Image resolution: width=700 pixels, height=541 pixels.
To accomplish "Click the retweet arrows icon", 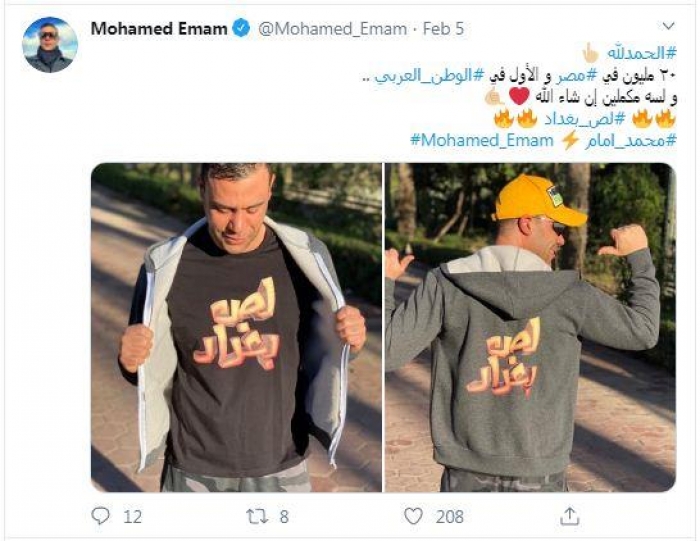I will (x=258, y=516).
